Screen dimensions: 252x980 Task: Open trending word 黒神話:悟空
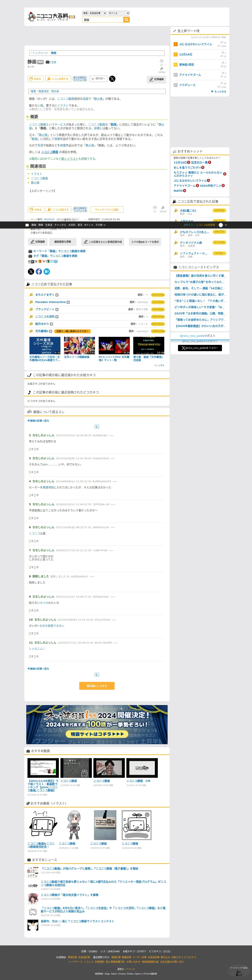[186, 65]
